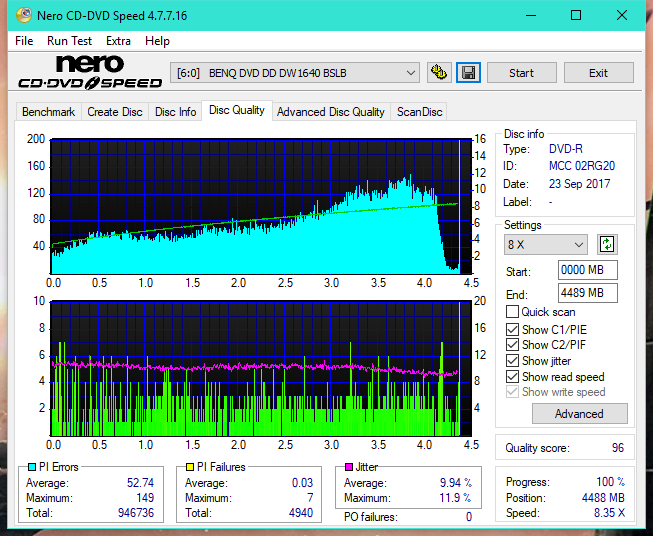Viewport: 653px width, 536px height.
Task: Click PI Errors total 946736
Action: (136, 513)
